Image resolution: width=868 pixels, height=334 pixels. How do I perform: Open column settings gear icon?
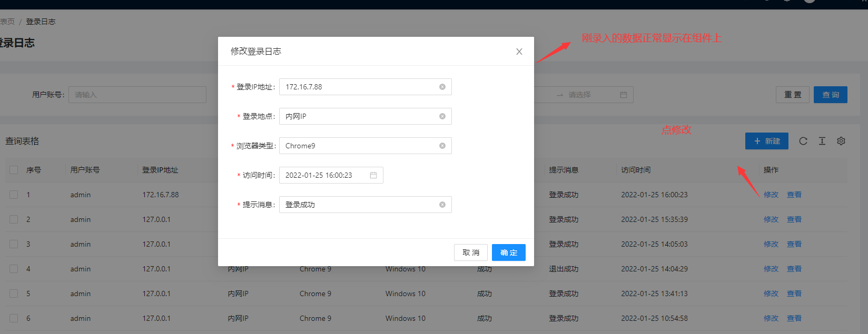pos(841,141)
